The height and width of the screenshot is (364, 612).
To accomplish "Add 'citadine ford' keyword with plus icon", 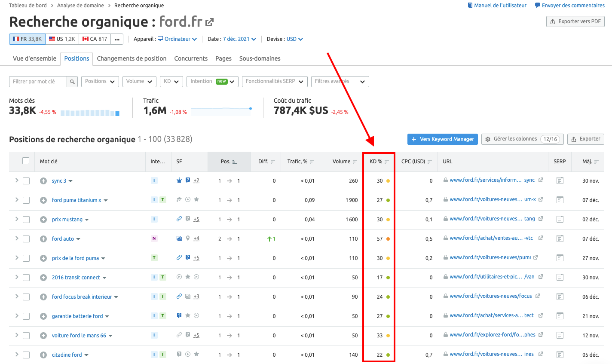I will point(43,355).
